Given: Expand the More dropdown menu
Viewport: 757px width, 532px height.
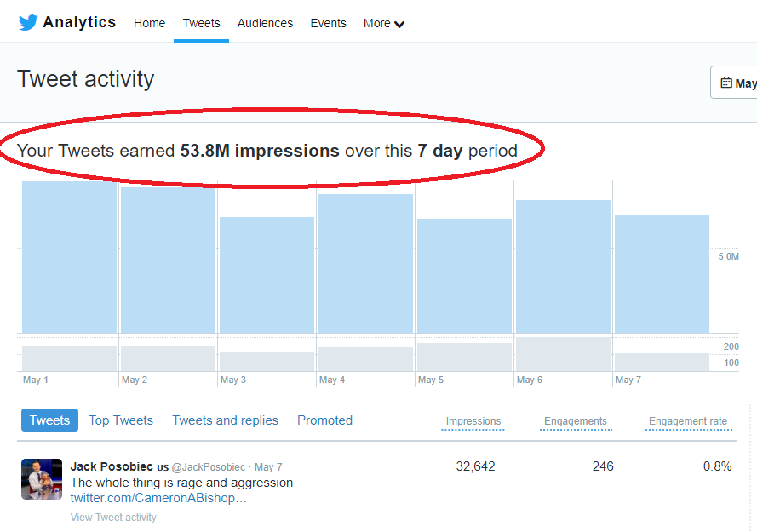Looking at the screenshot, I should pyautogui.click(x=384, y=23).
